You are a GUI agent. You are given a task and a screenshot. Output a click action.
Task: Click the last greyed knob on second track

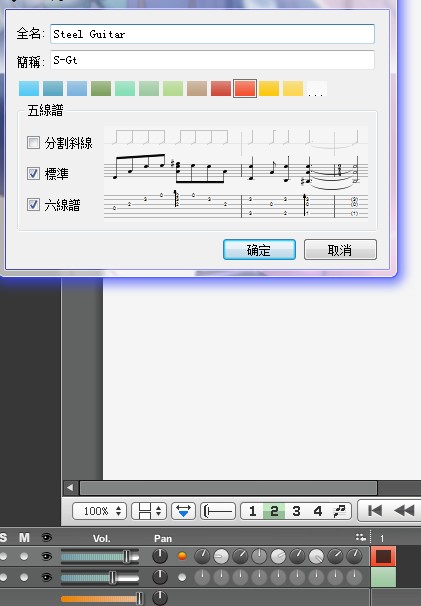pos(354,577)
